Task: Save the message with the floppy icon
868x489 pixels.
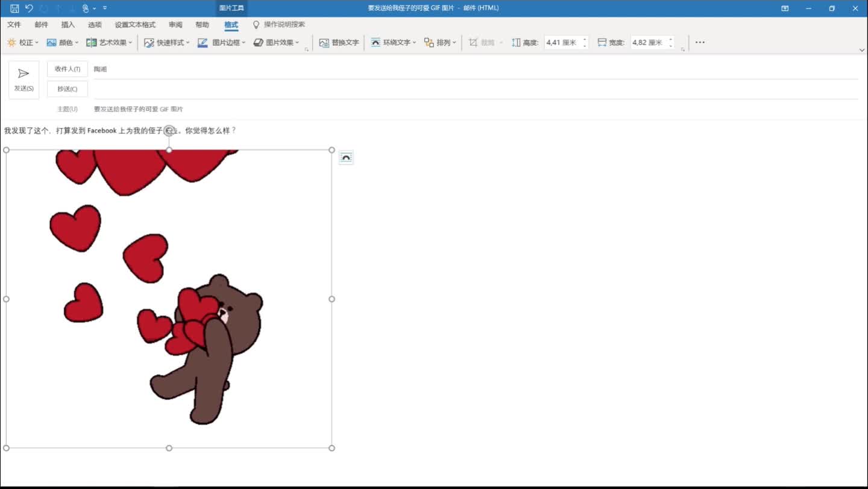Action: pos(14,8)
